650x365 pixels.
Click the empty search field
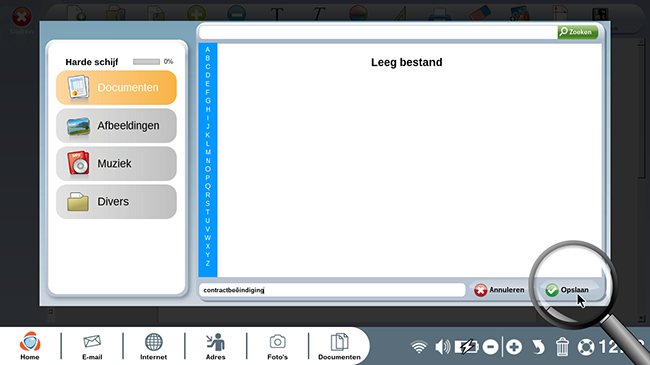tap(378, 32)
